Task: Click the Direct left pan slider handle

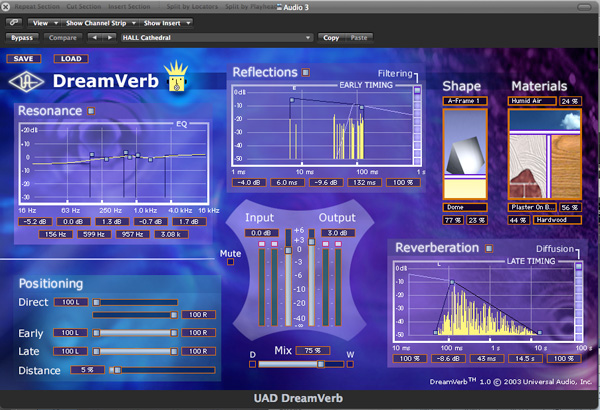Action: tap(97, 302)
